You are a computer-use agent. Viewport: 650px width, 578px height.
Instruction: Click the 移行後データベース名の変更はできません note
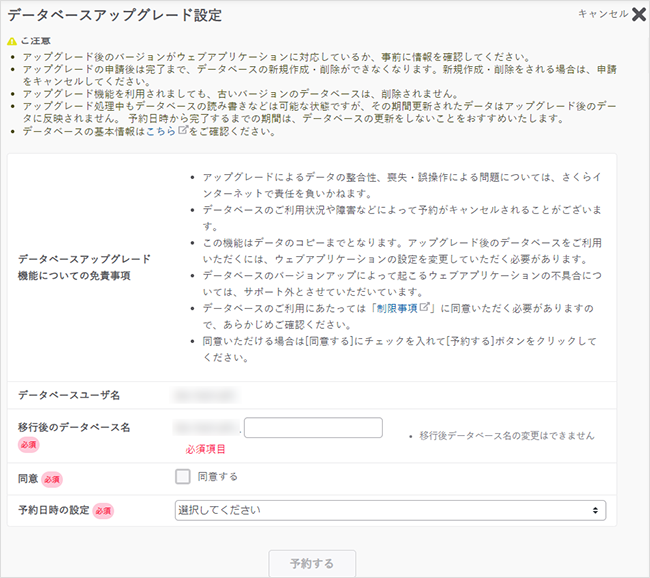coord(506,436)
